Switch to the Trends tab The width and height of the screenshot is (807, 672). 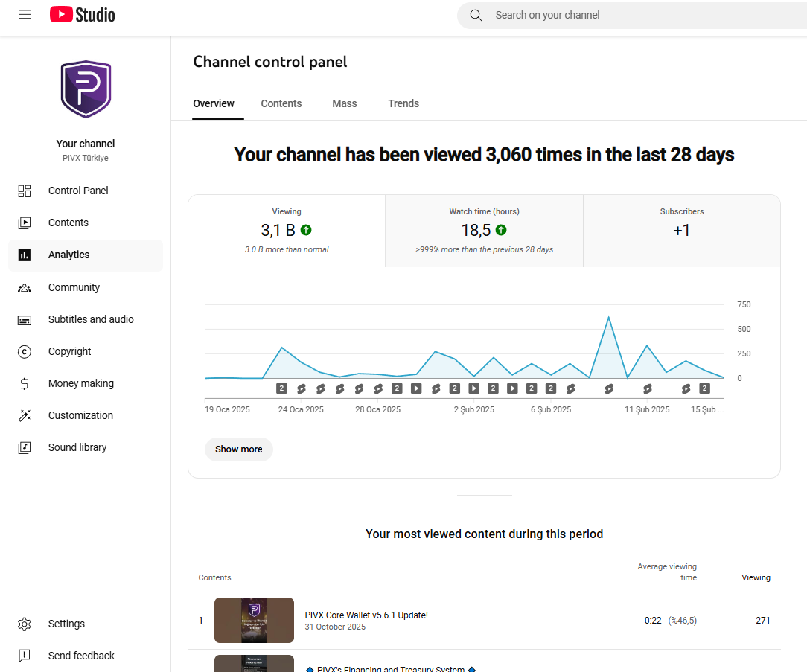(x=403, y=103)
